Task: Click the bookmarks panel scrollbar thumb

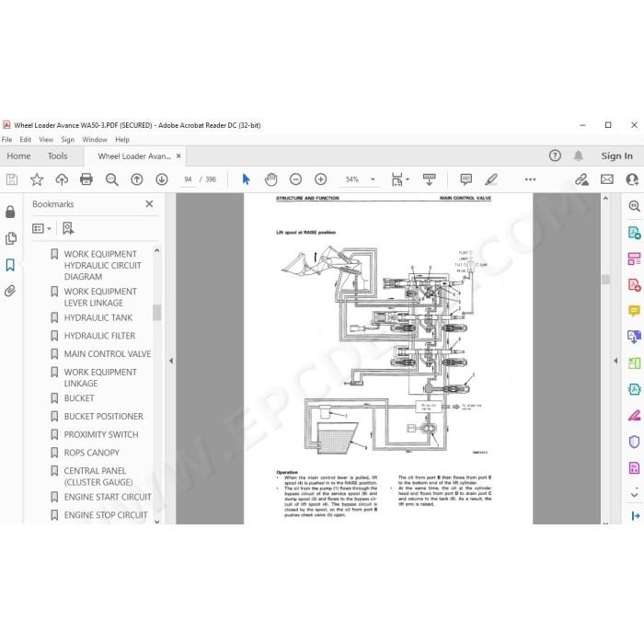Action: pos(156,312)
